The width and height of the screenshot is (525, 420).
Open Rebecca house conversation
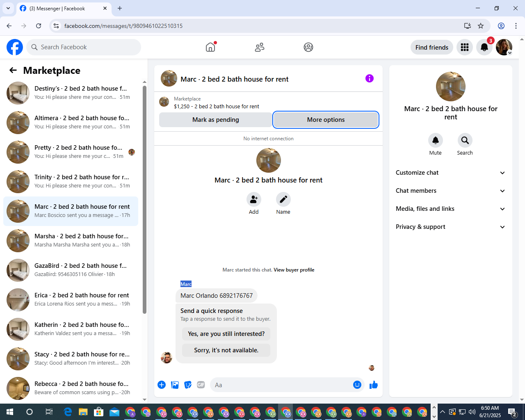[x=71, y=388]
